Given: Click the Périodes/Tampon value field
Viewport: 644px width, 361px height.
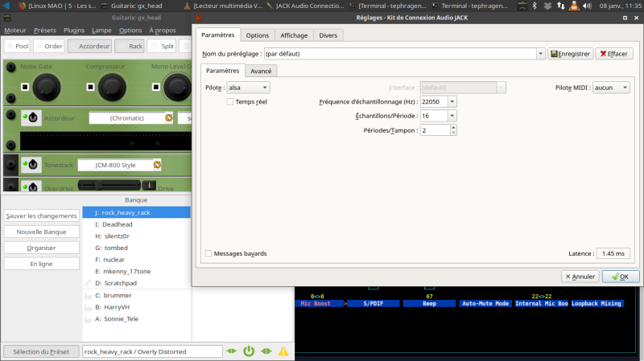Looking at the screenshot, I should tap(435, 130).
